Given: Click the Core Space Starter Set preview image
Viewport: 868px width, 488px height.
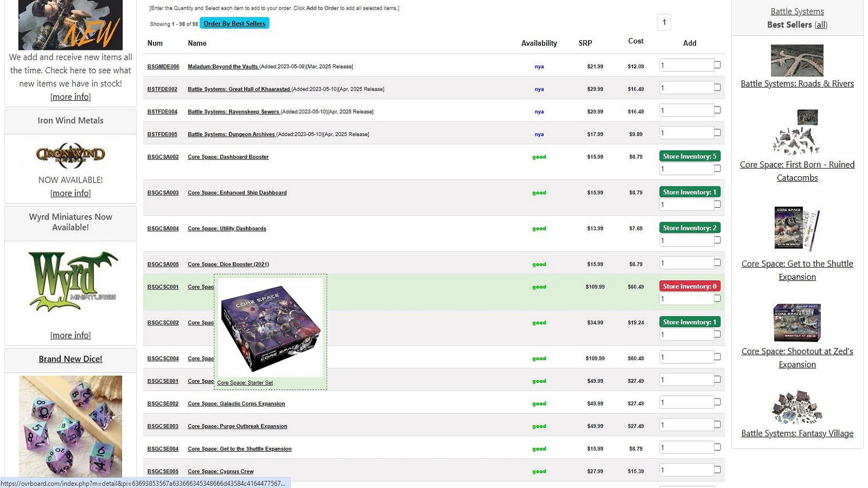Looking at the screenshot, I should pos(270,328).
